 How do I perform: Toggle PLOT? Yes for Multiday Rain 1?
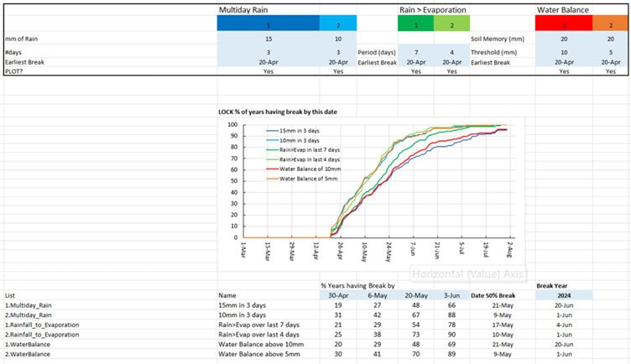[268, 72]
